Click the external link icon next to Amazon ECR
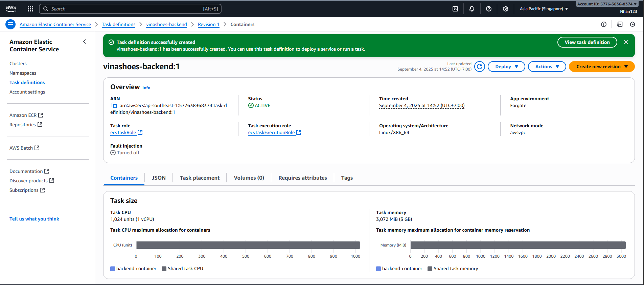 (41, 115)
